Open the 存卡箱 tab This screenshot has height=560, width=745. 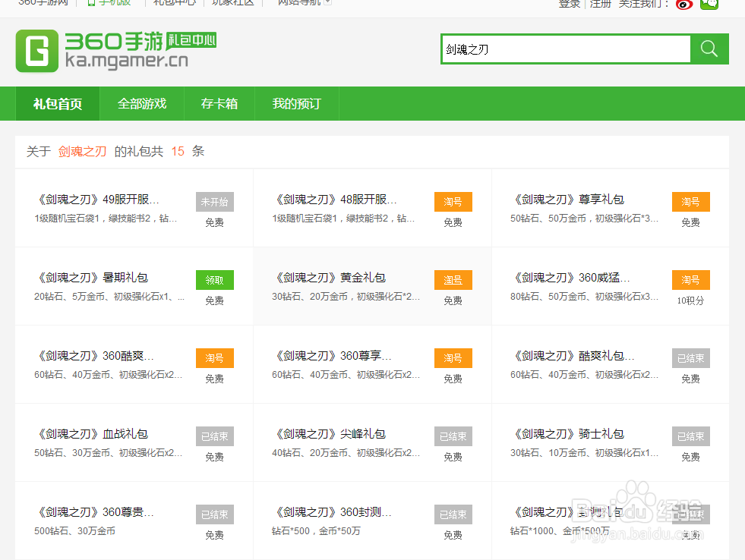tap(219, 103)
